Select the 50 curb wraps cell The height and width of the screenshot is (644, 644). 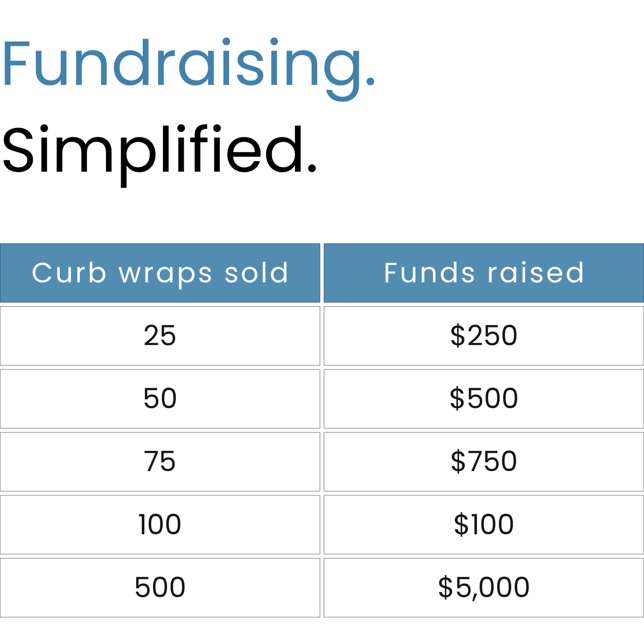[x=160, y=398]
